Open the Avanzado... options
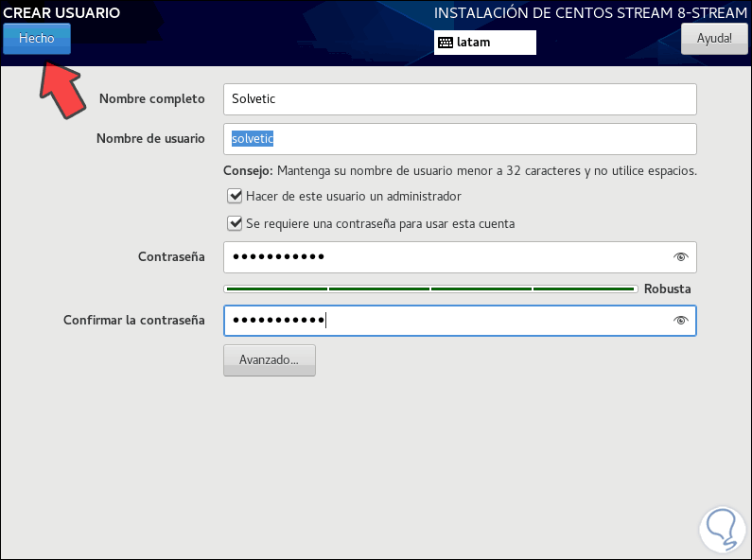Viewport: 752px width, 560px height. [270, 360]
